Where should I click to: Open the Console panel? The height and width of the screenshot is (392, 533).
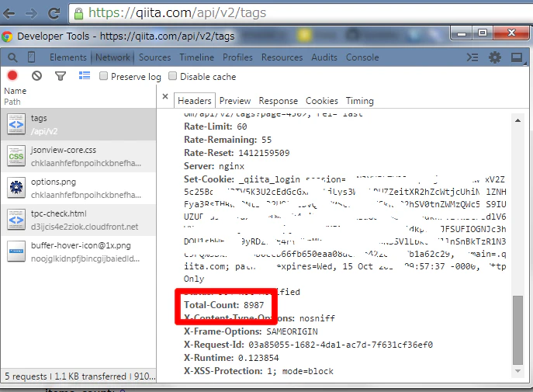[x=362, y=57]
